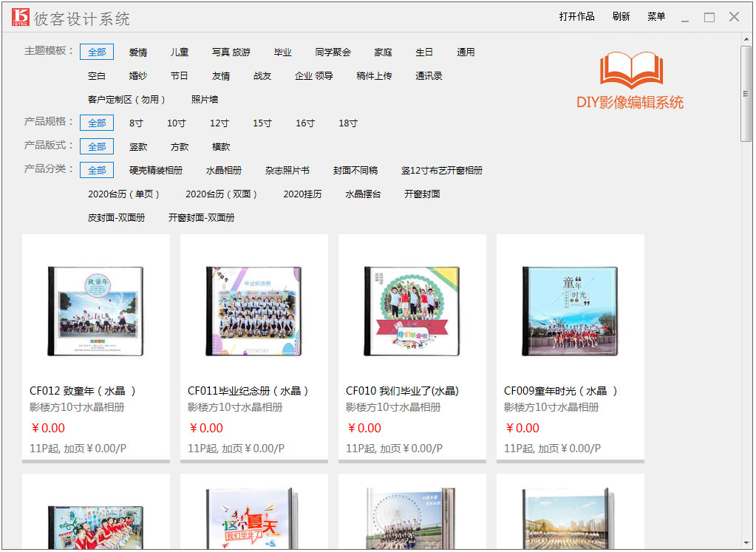This screenshot has width=756, height=552.
Task: Select 水晶摆台 category
Action: click(363, 194)
